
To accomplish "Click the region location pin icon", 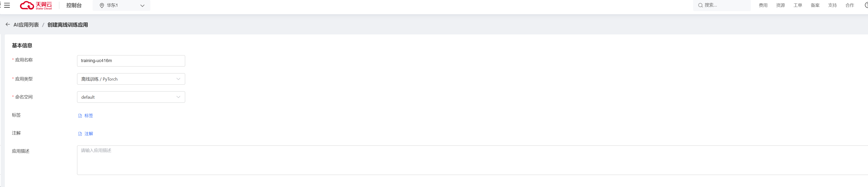I will (x=102, y=5).
